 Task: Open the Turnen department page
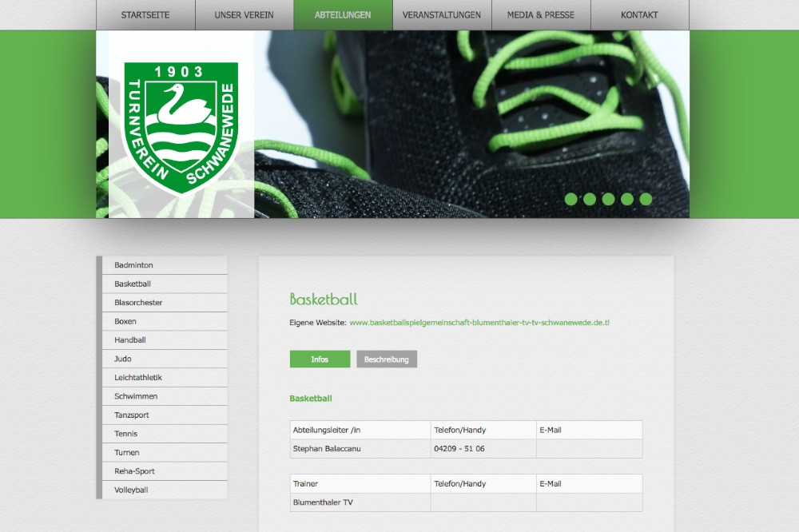(x=165, y=452)
